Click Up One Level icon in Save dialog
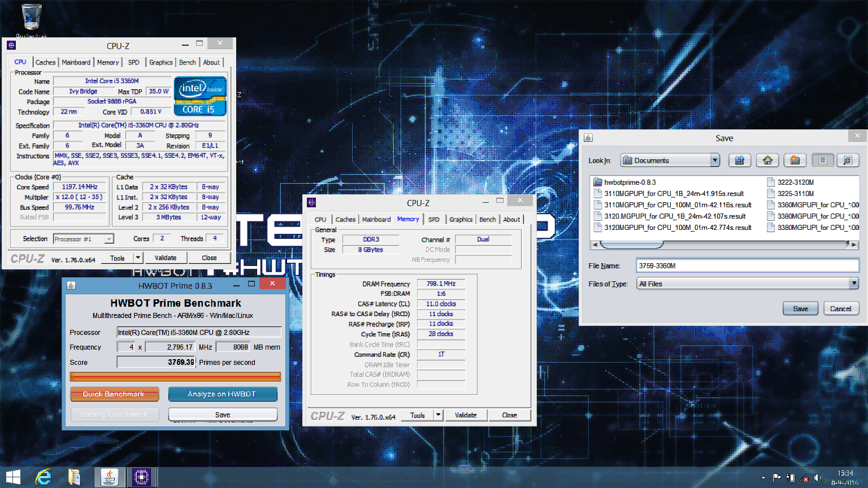Viewport: 868px width, 488px height. pyautogui.click(x=739, y=160)
